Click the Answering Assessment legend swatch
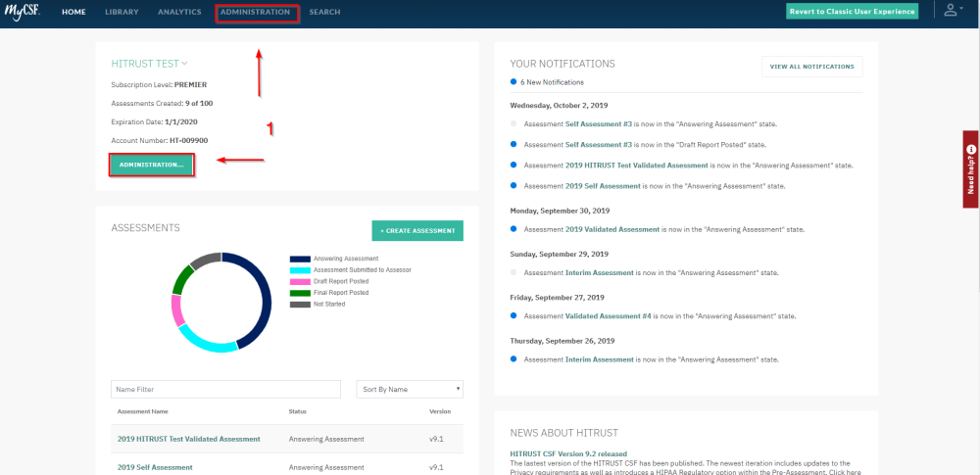Screen dimensions: 980x475 point(300,259)
